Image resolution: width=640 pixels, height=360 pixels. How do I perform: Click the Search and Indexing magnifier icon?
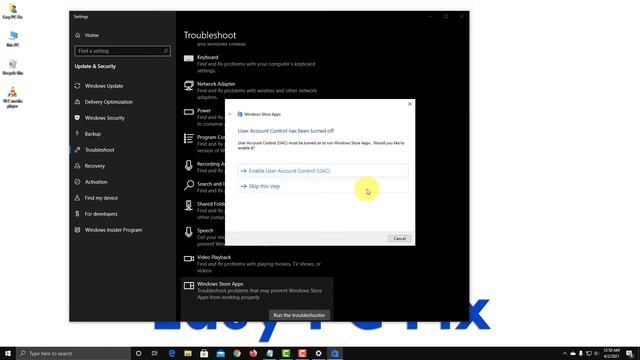(189, 185)
